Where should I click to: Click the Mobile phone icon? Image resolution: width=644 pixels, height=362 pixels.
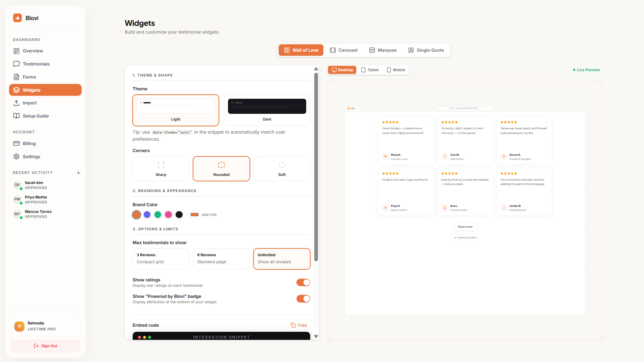pyautogui.click(x=389, y=70)
